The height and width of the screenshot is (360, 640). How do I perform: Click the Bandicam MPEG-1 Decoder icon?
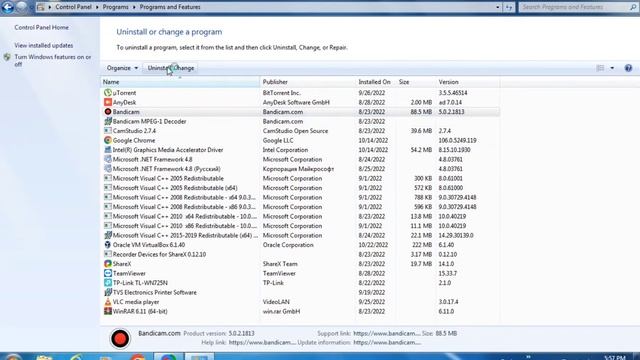point(108,121)
